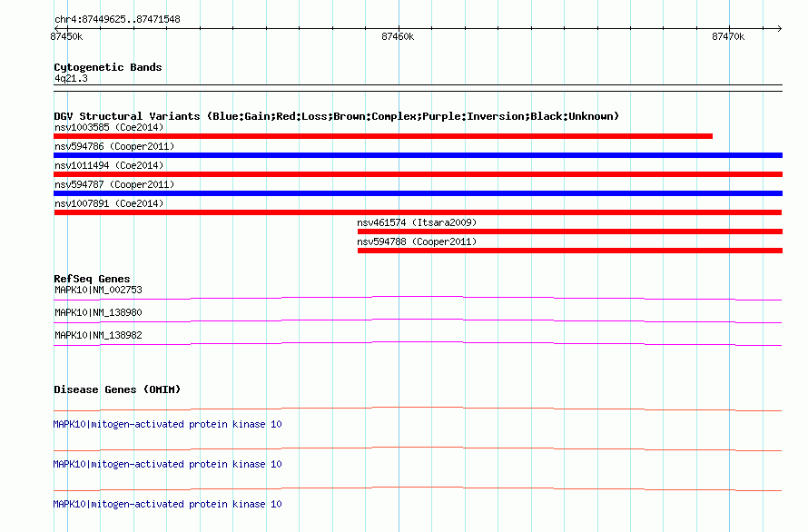Screen dimensions: 808x532
Task: Click the DGV Structural Variants track title
Action: point(336,116)
